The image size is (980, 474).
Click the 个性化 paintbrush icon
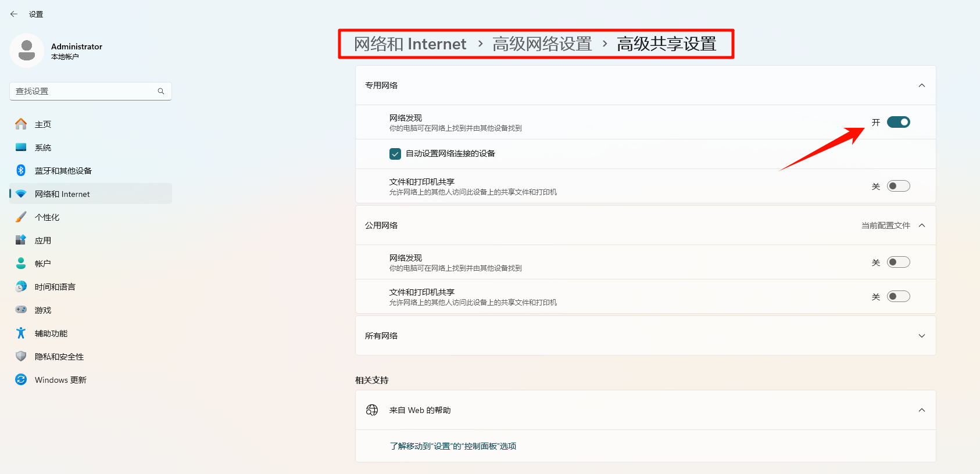click(21, 217)
